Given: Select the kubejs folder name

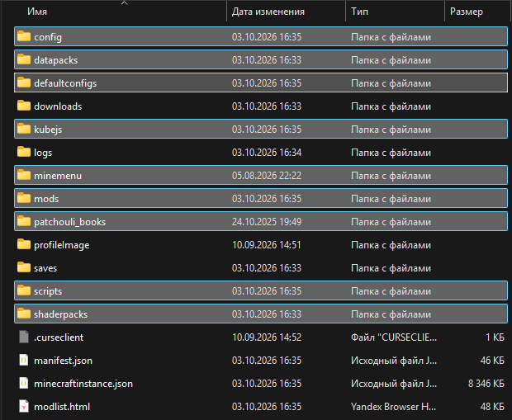Looking at the screenshot, I should (48, 130).
